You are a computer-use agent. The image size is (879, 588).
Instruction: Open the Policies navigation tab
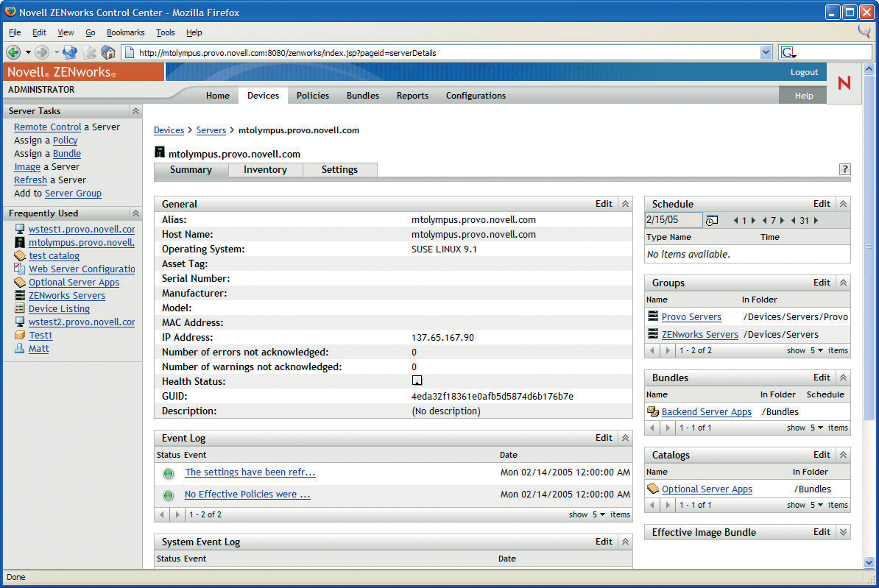[x=313, y=96]
